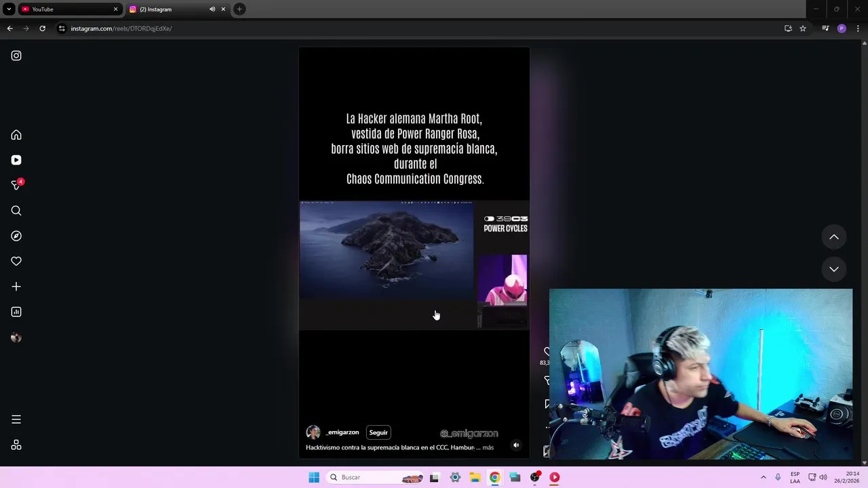Open Instagram home via the logo icon
Viewport: 868px width, 488px height.
pos(16,56)
